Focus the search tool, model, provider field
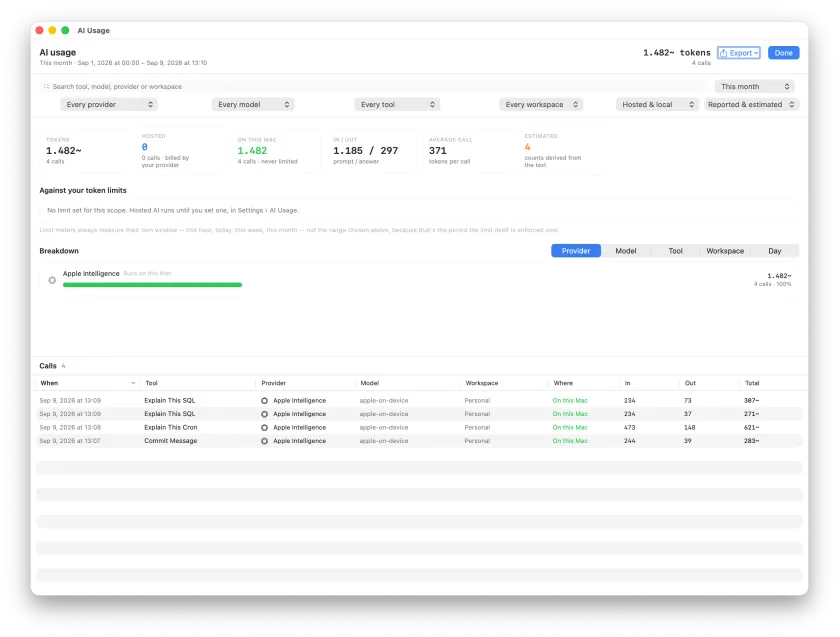840x637 pixels. tap(372, 86)
